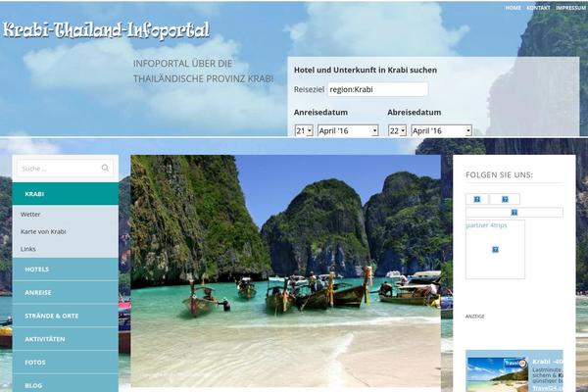Open the Anreisedatum day dropdown
The image size is (588, 392).
tap(304, 130)
